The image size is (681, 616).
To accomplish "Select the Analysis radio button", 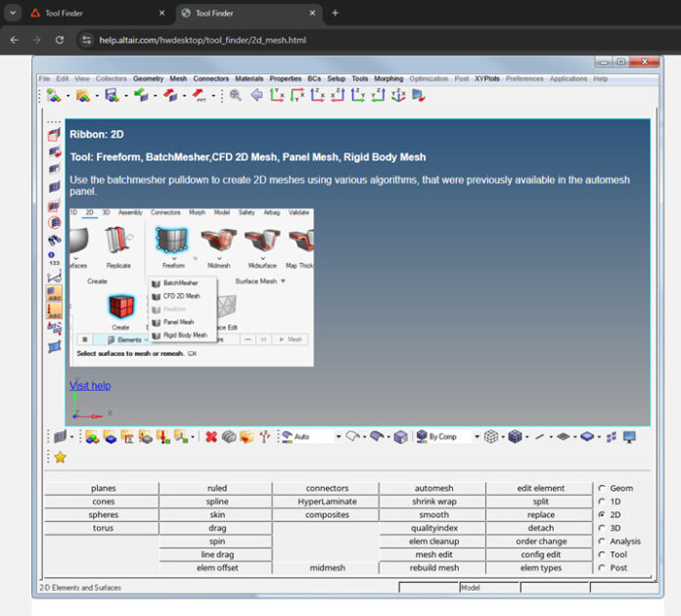I will point(602,541).
